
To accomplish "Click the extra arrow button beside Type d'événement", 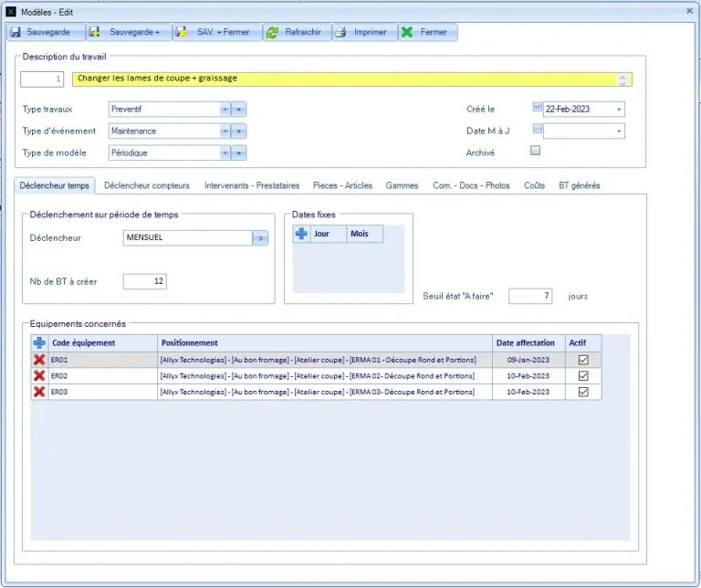I will click(239, 131).
